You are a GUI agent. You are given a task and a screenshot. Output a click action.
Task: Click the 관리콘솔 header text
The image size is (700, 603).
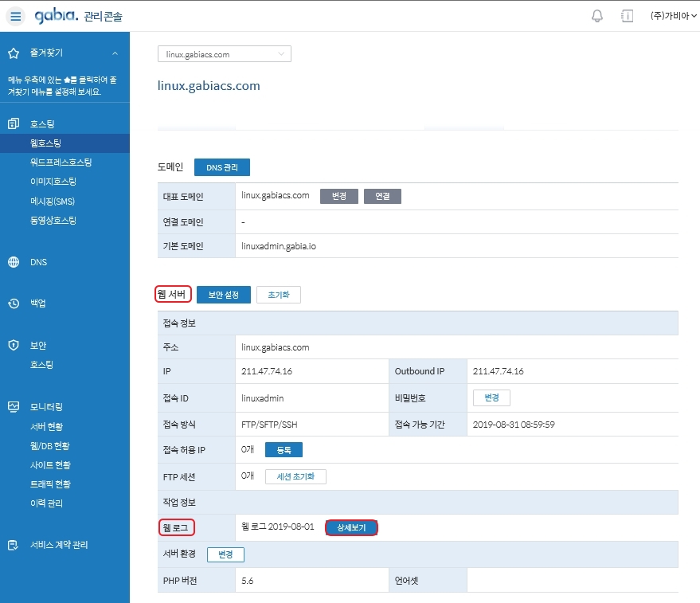tap(103, 17)
